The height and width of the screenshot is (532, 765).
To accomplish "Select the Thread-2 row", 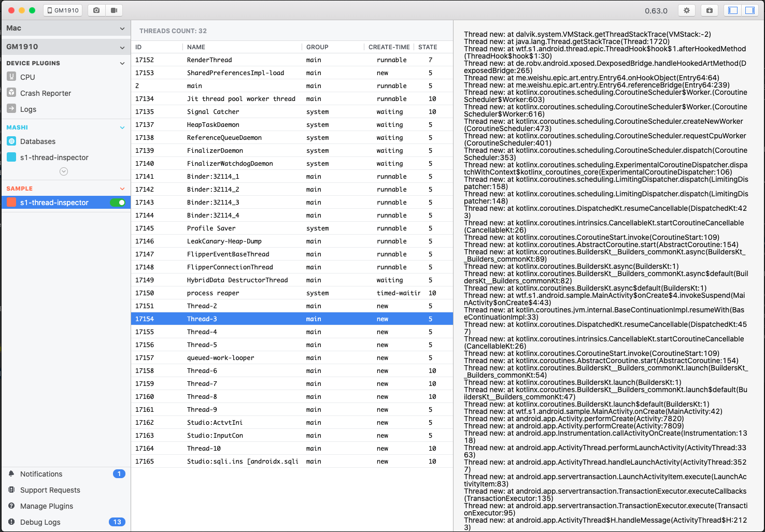I will (x=292, y=306).
